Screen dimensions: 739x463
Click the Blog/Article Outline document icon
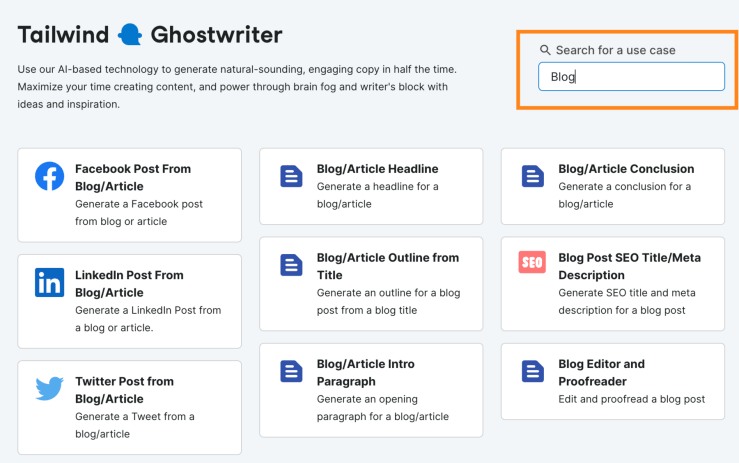291,265
